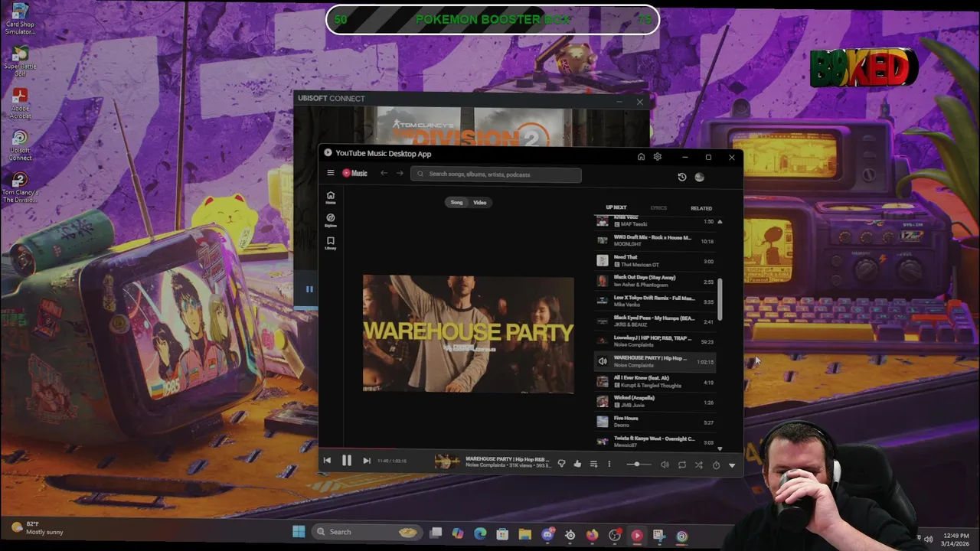Viewport: 980px width, 551px height.
Task: Open app settings gear in the title bar
Action: (657, 157)
